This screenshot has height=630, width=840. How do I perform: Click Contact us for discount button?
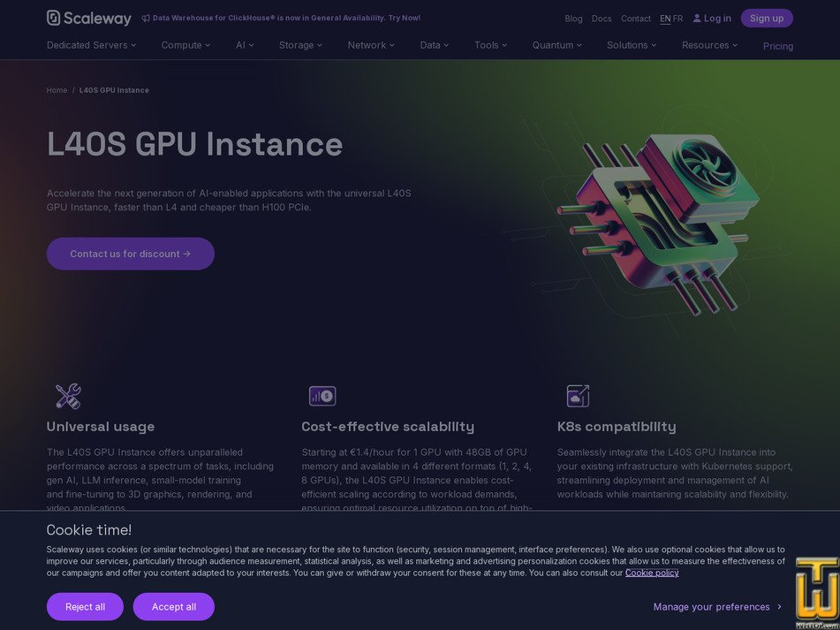pos(130,254)
